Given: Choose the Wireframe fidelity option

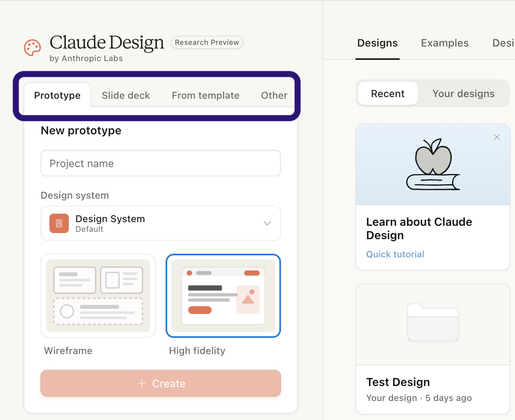Looking at the screenshot, I should pos(98,296).
